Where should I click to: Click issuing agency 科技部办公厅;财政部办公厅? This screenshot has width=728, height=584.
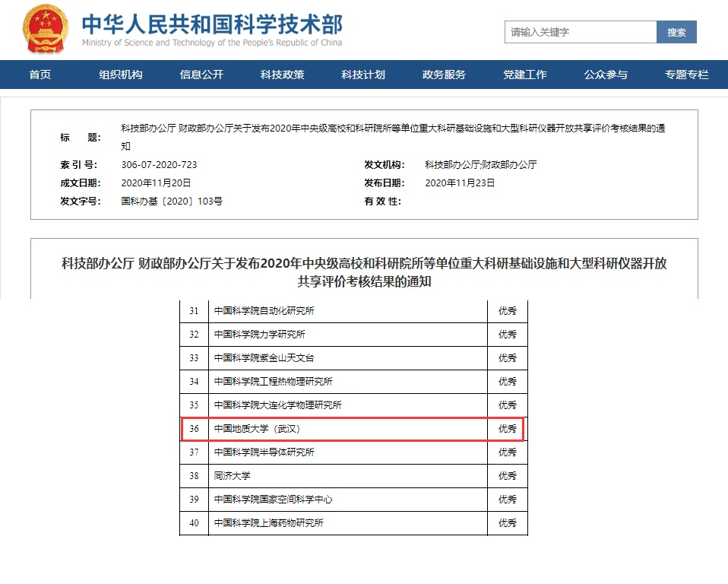tap(480, 164)
